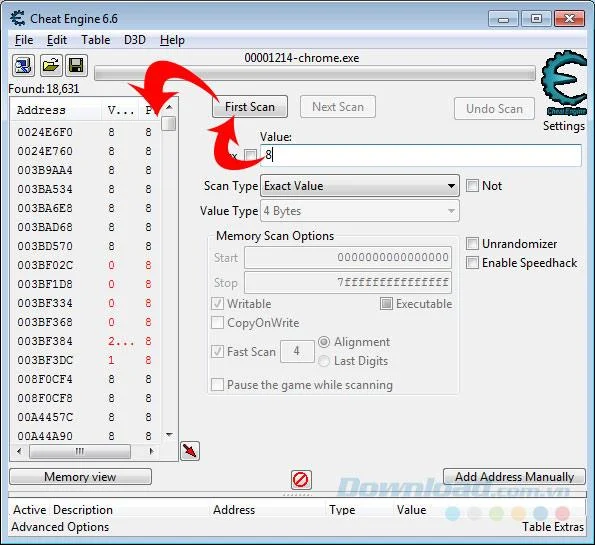Open the D3D menu
The image size is (595, 545).
135,40
